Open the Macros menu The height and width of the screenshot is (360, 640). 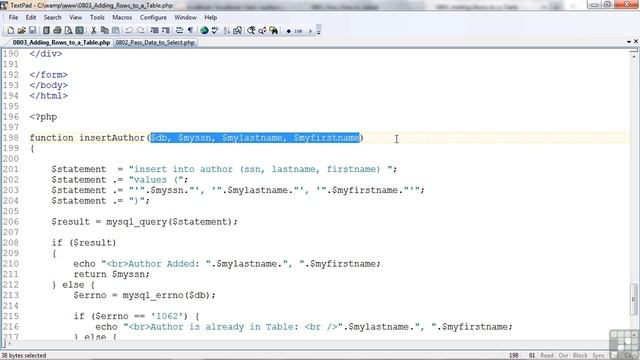122,18
